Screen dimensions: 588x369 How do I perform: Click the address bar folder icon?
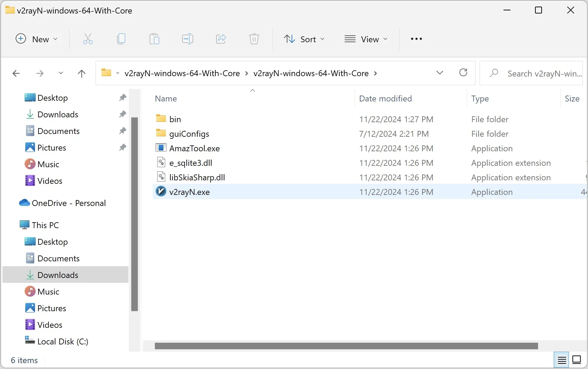(x=106, y=73)
